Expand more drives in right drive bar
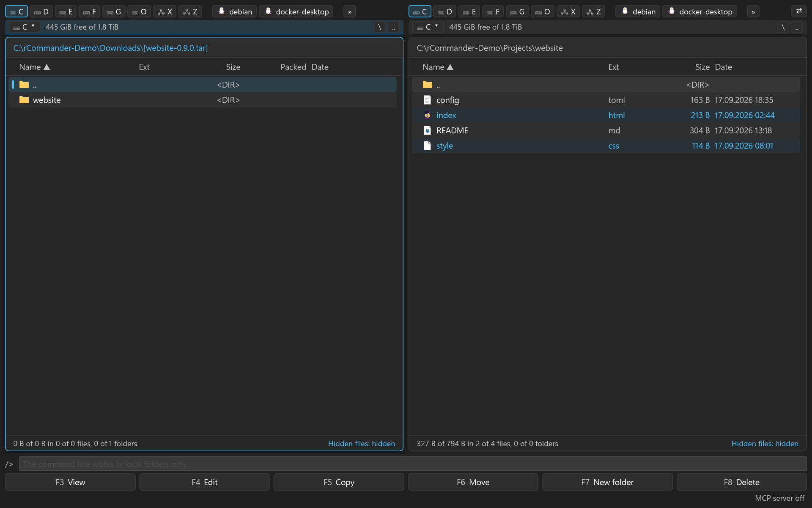The image size is (812, 508). [753, 11]
